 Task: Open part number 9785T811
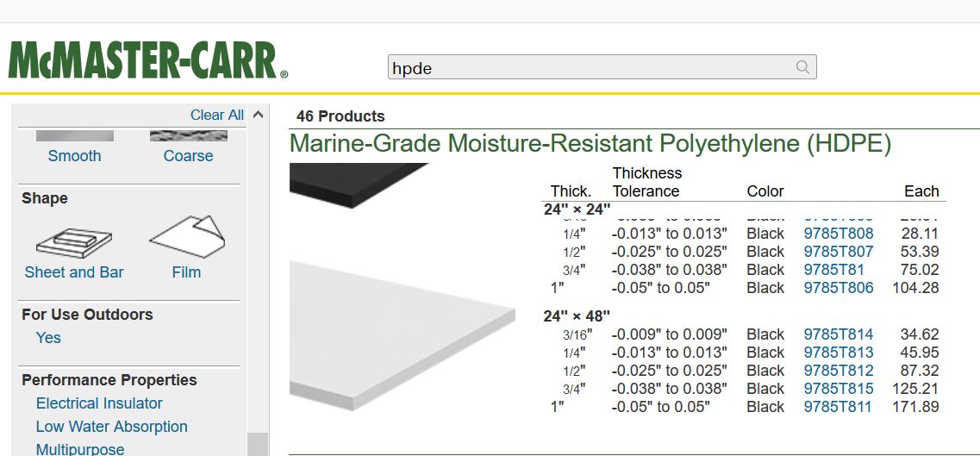(x=838, y=407)
